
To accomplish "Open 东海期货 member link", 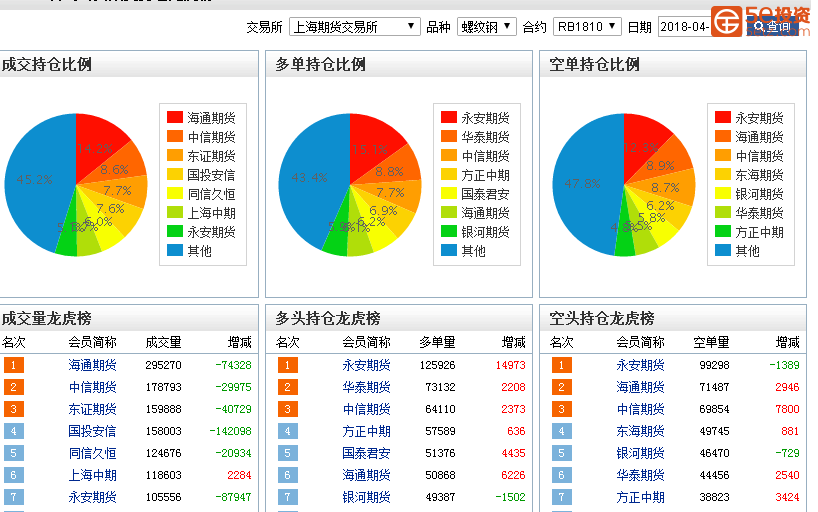I will [640, 431].
